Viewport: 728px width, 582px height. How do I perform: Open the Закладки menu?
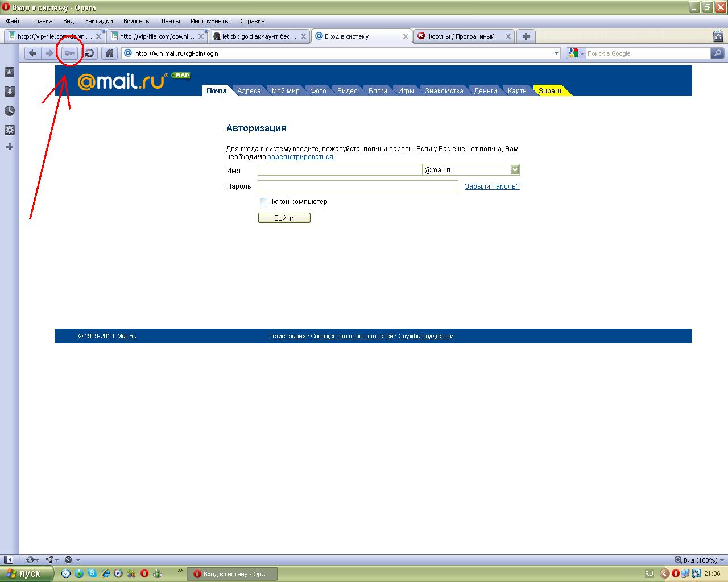pyautogui.click(x=99, y=21)
